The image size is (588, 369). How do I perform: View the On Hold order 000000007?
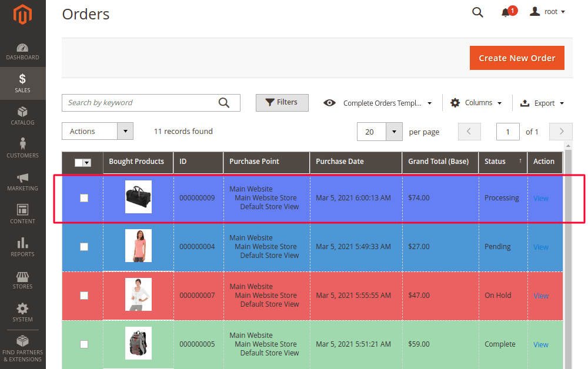click(541, 296)
